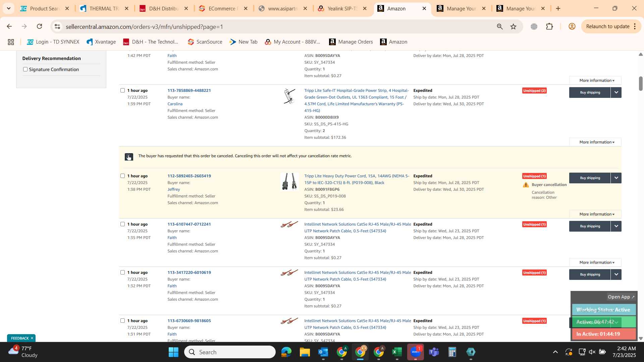Open Login - TD SYNNEX bookmark
Image resolution: width=644 pixels, height=362 pixels.
coord(53,42)
